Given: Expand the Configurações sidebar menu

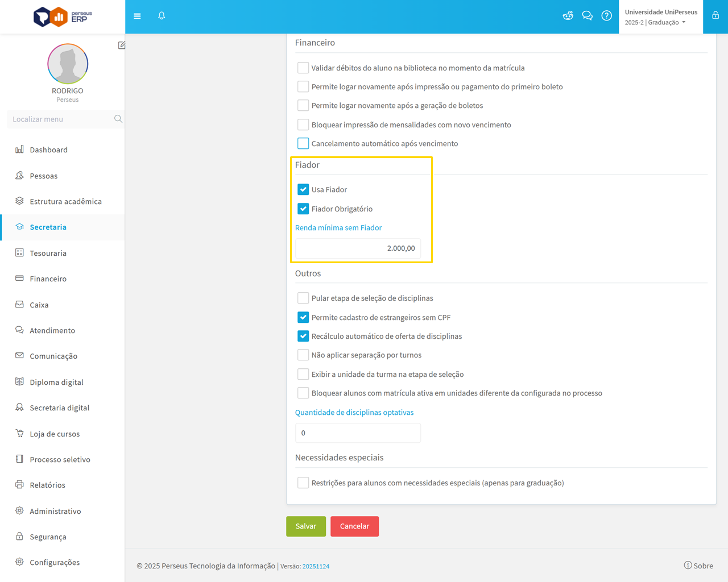Looking at the screenshot, I should (x=55, y=562).
